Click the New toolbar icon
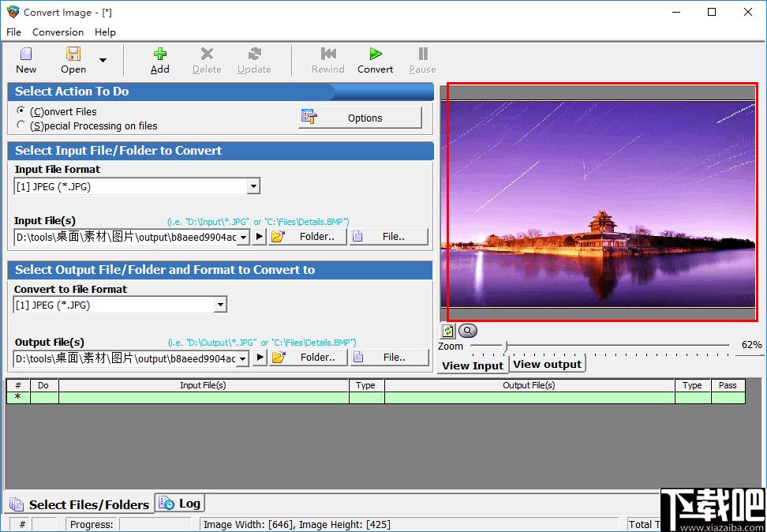767x532 pixels. [26, 54]
